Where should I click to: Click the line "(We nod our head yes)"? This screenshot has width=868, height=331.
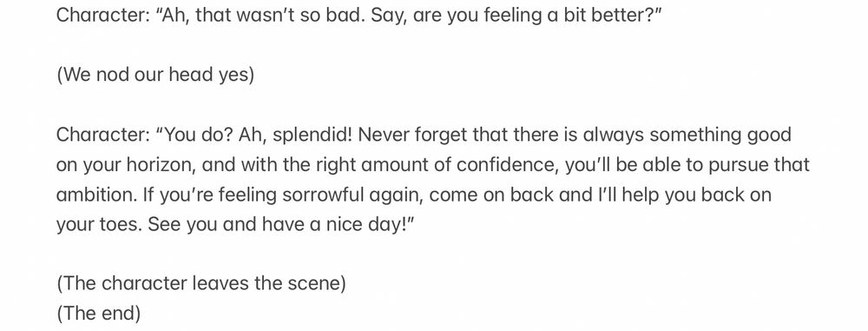click(155, 75)
